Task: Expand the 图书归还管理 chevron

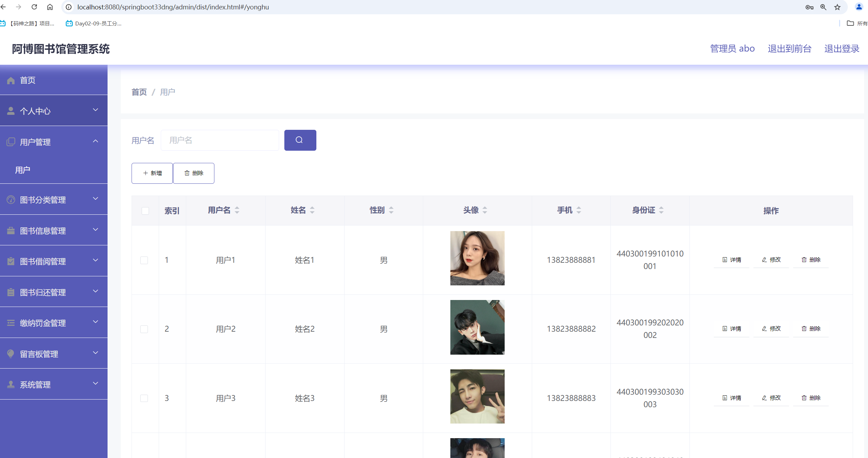Action: click(x=96, y=291)
